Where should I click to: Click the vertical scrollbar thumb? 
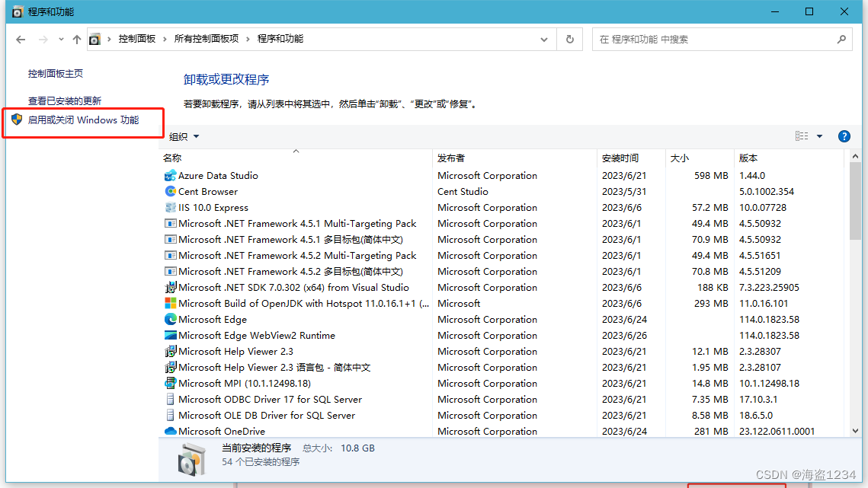(855, 201)
